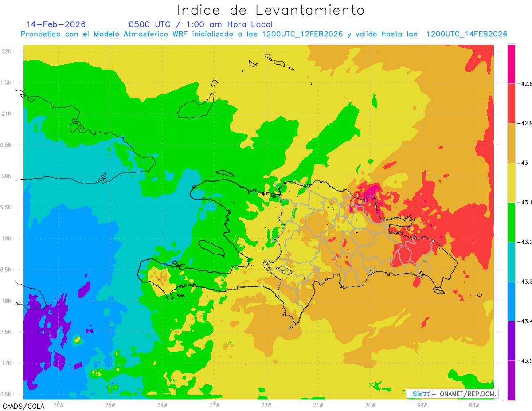
Task: Select the legend value "-43.1"
Action: [524, 202]
